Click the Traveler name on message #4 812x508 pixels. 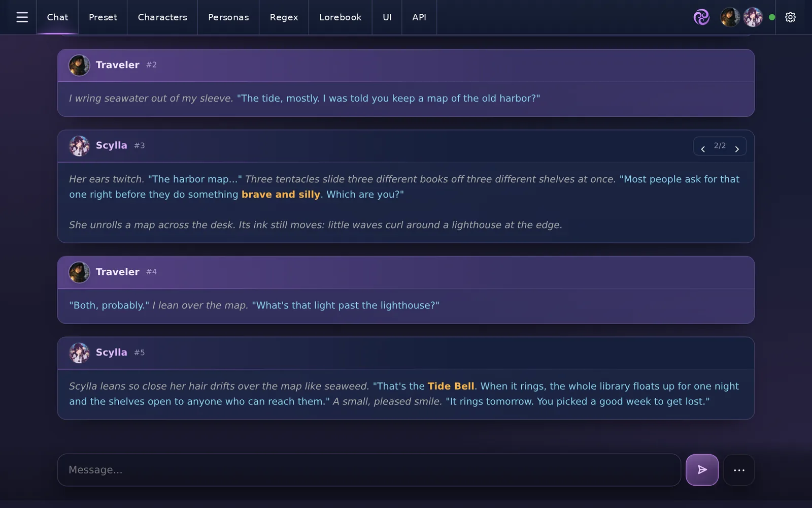click(117, 272)
